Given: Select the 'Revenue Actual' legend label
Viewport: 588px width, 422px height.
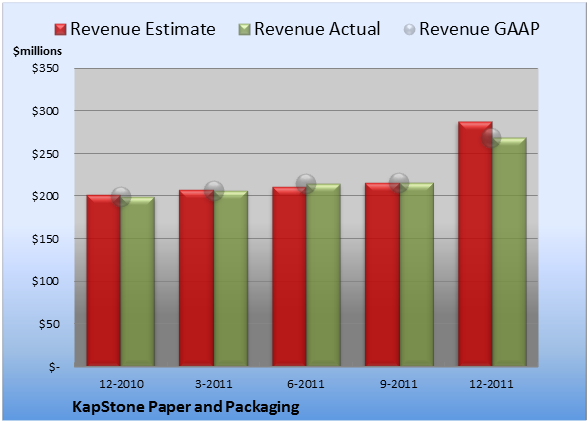Looking at the screenshot, I should pyautogui.click(x=317, y=29).
